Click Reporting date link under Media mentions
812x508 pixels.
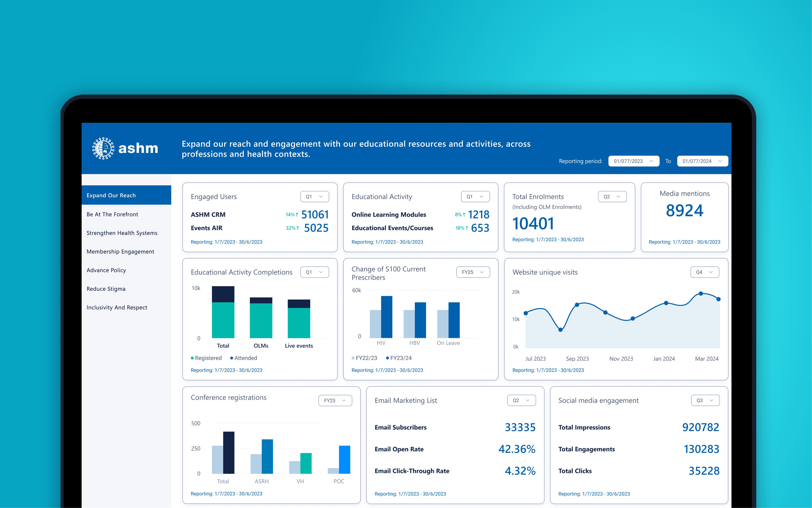click(685, 242)
